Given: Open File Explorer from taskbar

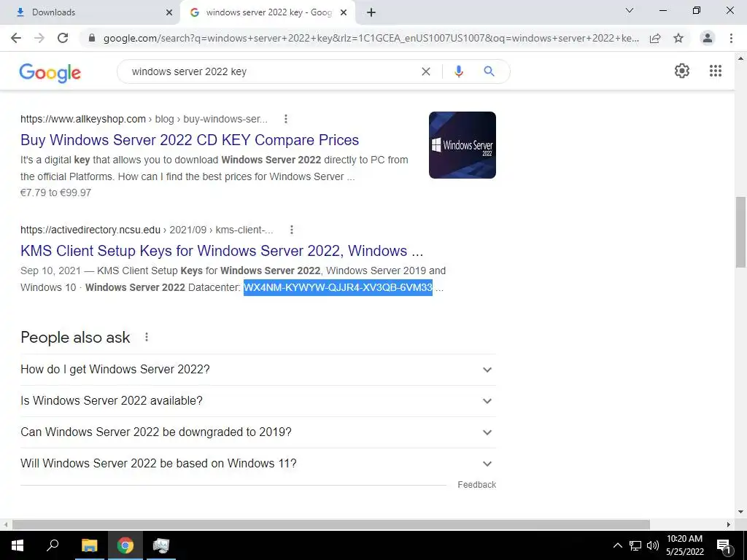Looking at the screenshot, I should click(89, 545).
